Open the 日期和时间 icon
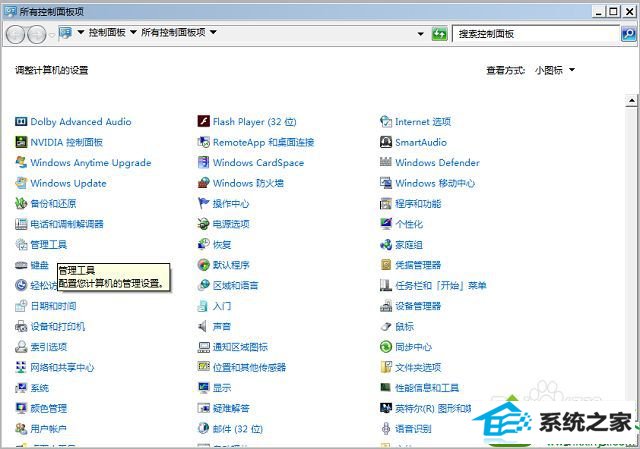 pos(21,306)
